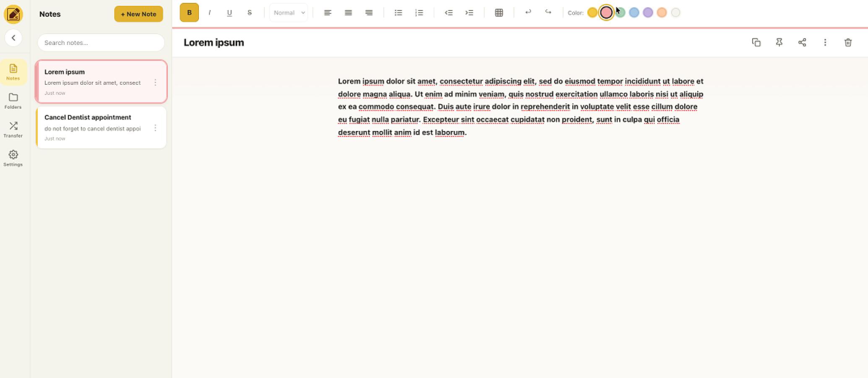Image resolution: width=868 pixels, height=378 pixels.
Task: Undo the last action
Action: [x=528, y=12]
